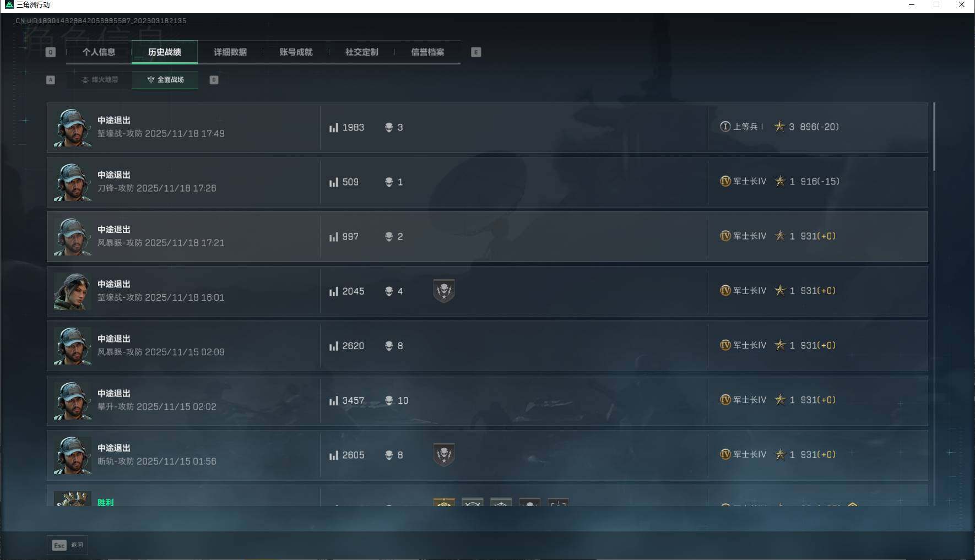Click skull medal badge on 断轨 match
Image resolution: width=975 pixels, height=560 pixels.
coord(444,455)
